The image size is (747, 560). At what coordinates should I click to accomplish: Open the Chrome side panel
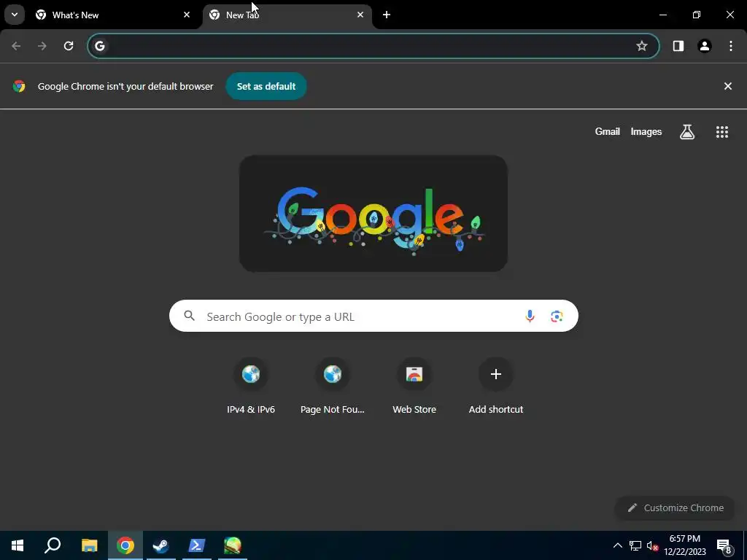point(678,46)
